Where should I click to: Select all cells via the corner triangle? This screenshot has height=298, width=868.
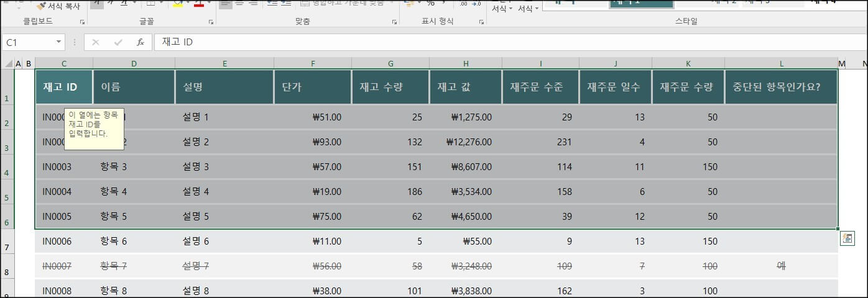coord(7,63)
